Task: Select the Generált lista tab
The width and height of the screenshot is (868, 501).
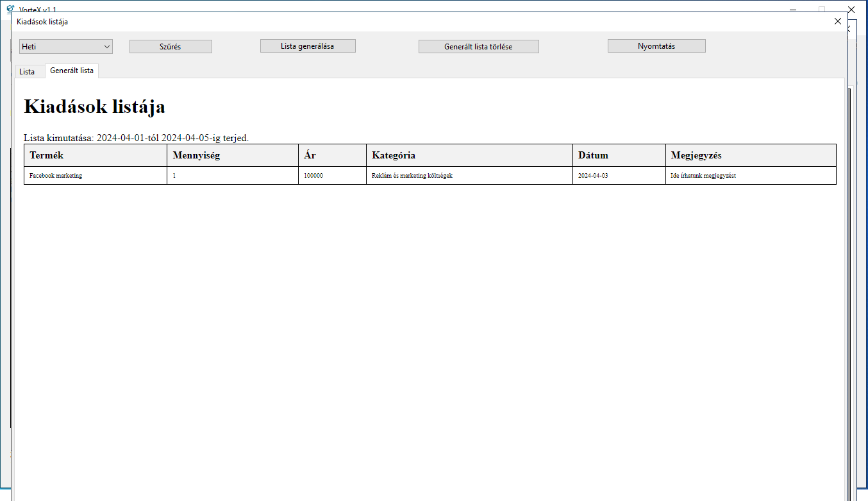Action: point(72,71)
